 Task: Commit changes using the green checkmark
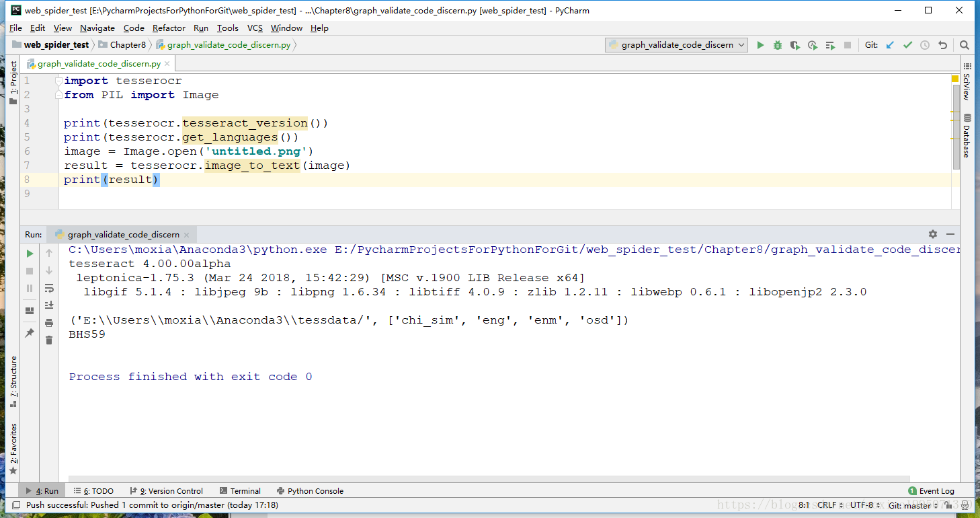pyautogui.click(x=907, y=45)
